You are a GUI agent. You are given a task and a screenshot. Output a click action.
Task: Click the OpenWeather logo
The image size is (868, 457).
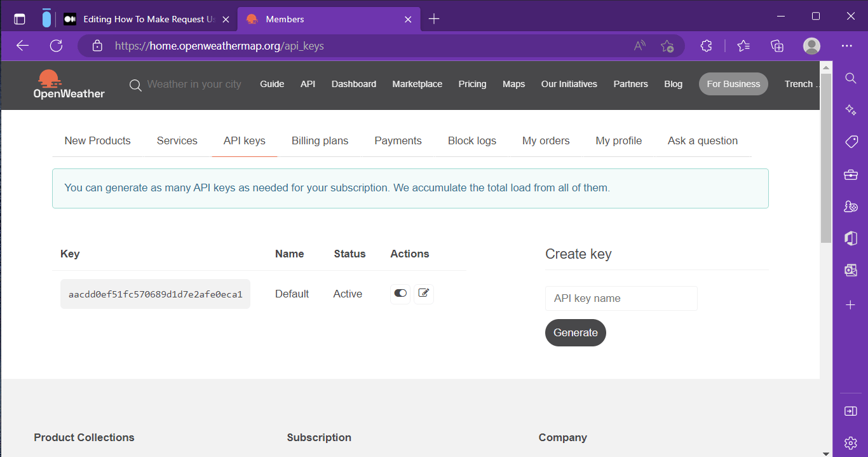click(x=68, y=85)
